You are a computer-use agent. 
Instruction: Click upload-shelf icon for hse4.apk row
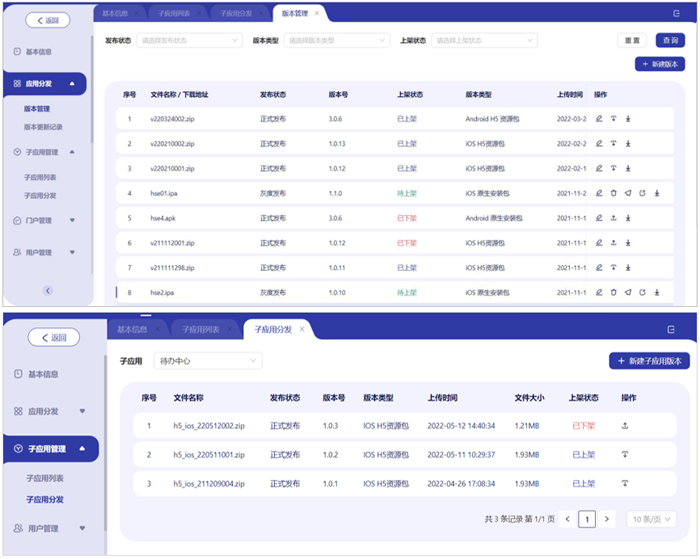(613, 218)
